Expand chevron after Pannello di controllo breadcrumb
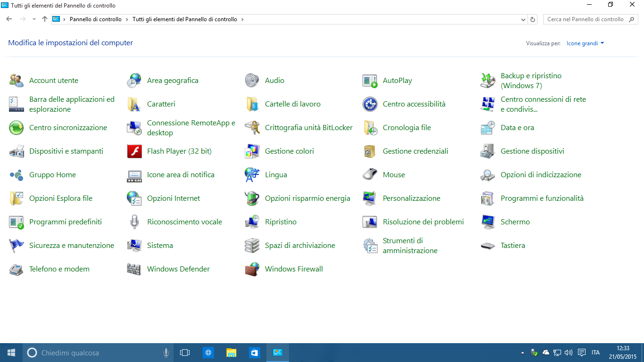Screen dimensions: 644x362 click(x=126, y=19)
